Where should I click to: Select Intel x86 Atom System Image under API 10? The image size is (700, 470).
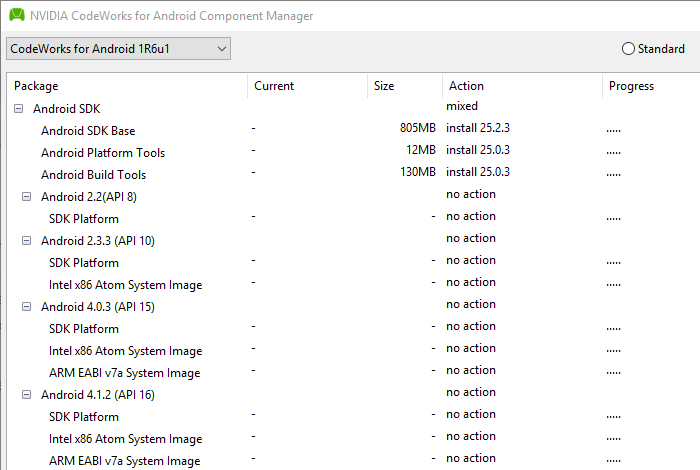click(125, 285)
